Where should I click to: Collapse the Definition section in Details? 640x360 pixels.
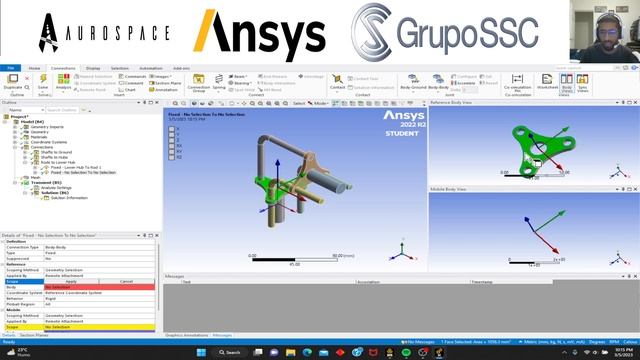pos(3,242)
